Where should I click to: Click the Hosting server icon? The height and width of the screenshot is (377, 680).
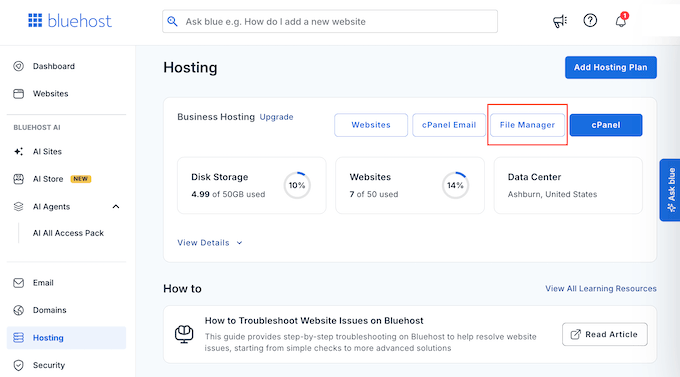18,338
